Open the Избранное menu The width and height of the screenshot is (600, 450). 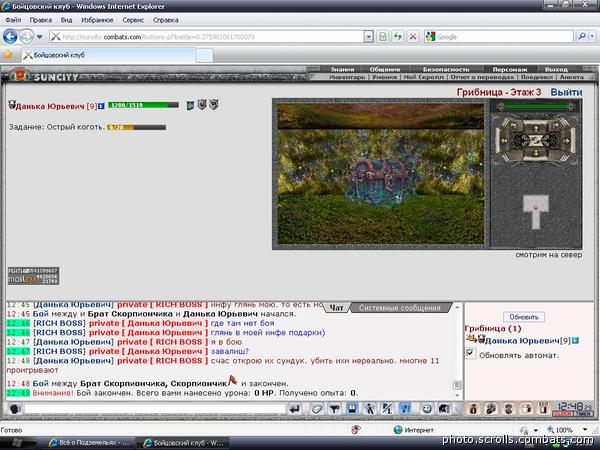pyautogui.click(x=97, y=20)
